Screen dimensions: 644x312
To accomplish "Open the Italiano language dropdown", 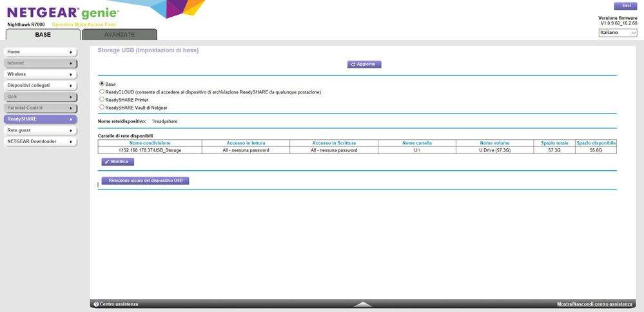I will click(618, 32).
